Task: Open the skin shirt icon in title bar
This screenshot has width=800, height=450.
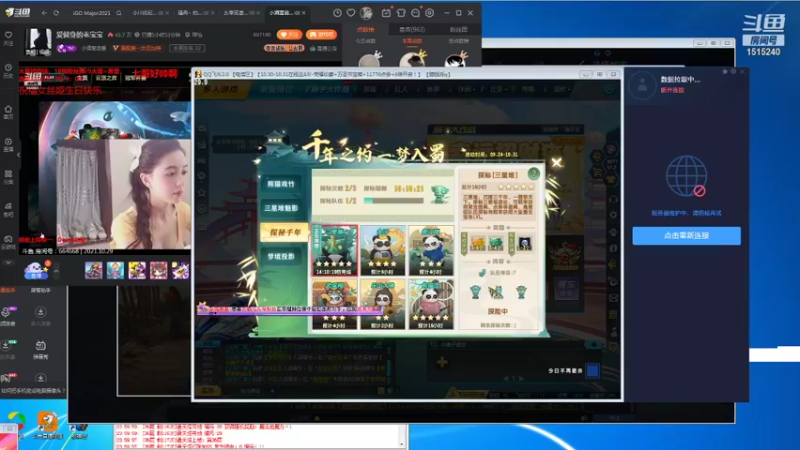Action: click(401, 13)
